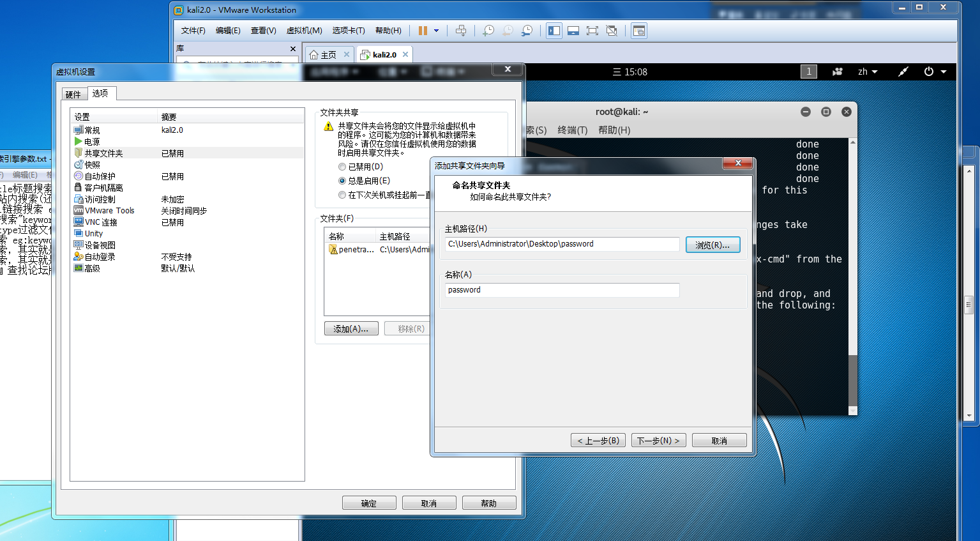Open the snapshot manager icon

pyautogui.click(x=527, y=31)
